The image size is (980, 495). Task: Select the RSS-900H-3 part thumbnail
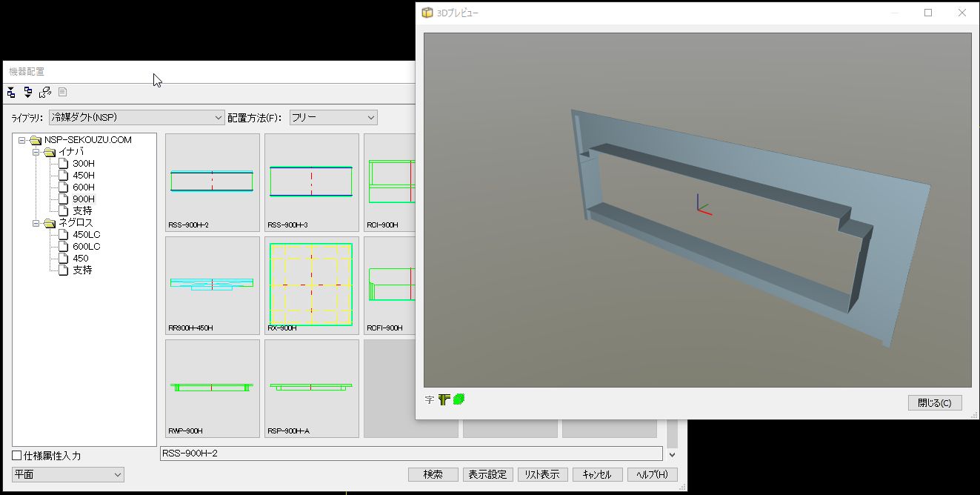[x=311, y=182]
